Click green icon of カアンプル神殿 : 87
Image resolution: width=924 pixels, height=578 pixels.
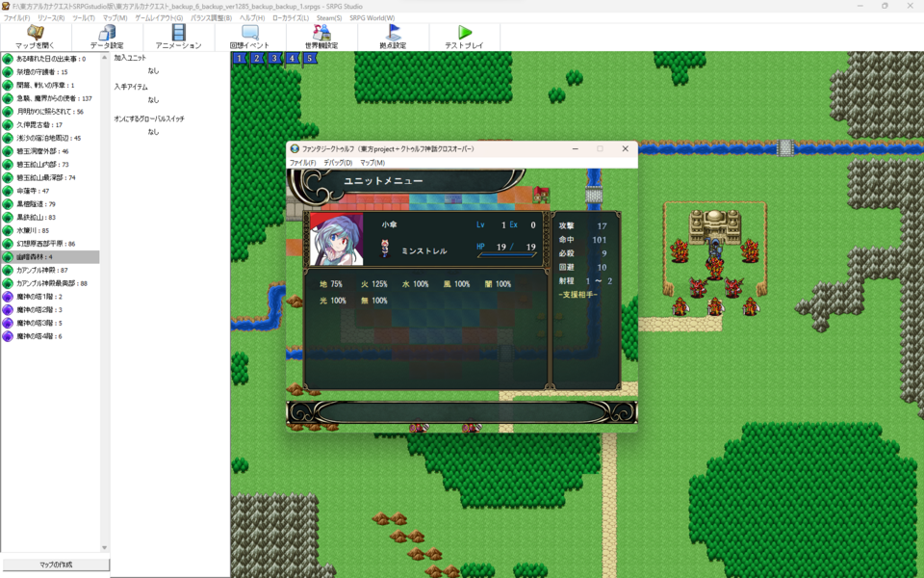8,270
